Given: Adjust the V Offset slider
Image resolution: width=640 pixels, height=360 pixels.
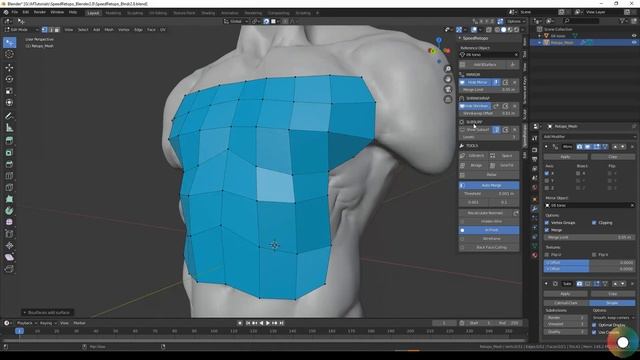Looking at the screenshot, I should (589, 269).
